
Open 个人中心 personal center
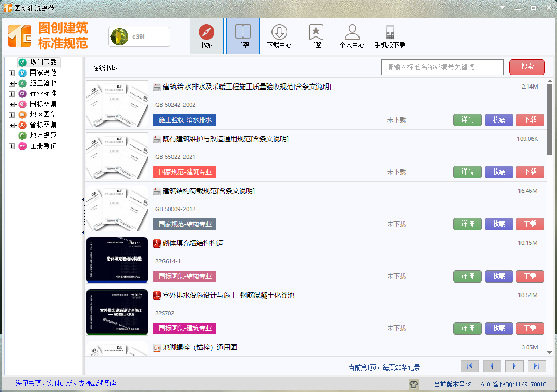(352, 32)
